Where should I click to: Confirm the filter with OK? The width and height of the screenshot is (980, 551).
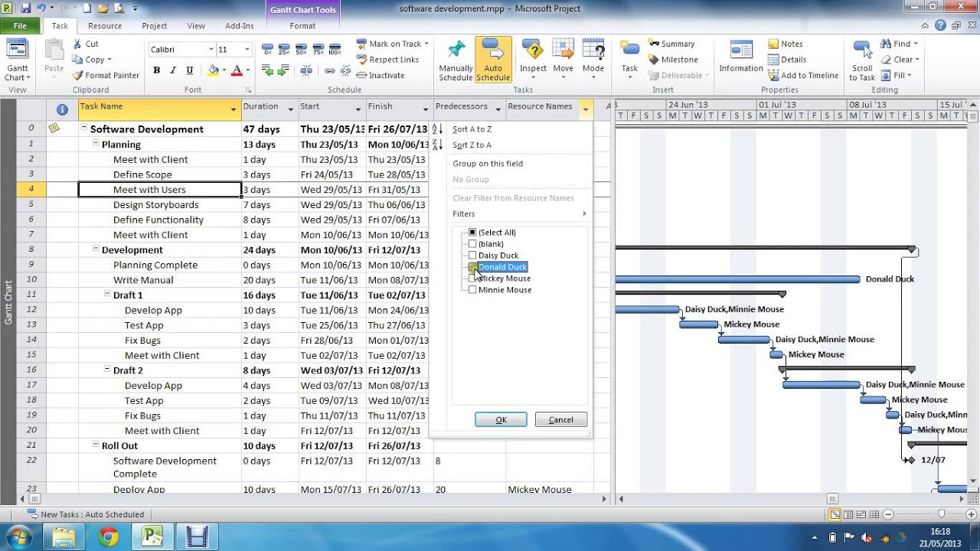pos(501,419)
